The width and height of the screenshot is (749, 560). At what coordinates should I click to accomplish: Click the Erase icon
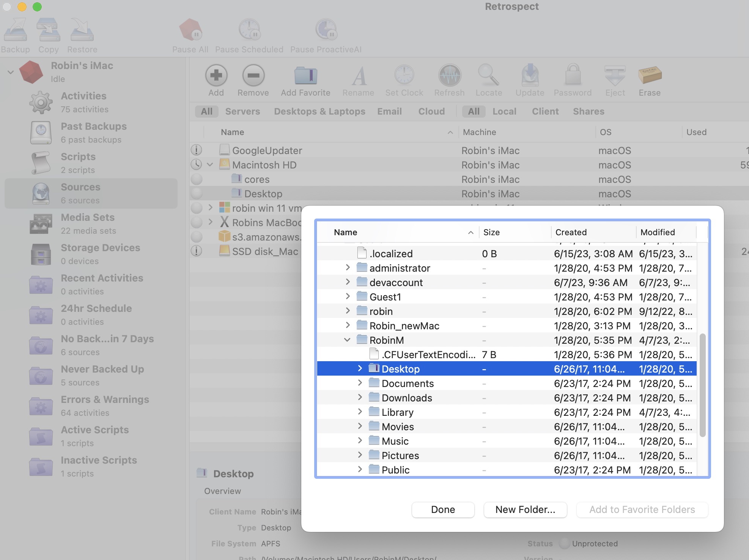(x=650, y=75)
